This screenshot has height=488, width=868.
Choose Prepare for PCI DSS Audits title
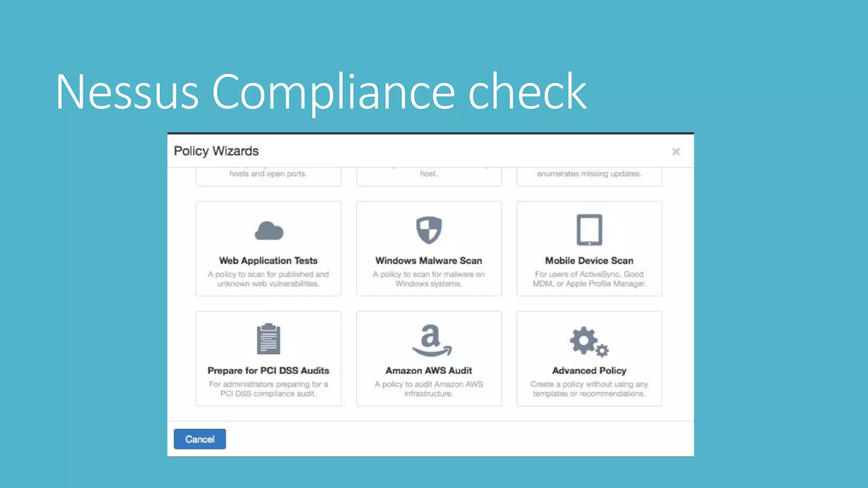click(268, 371)
